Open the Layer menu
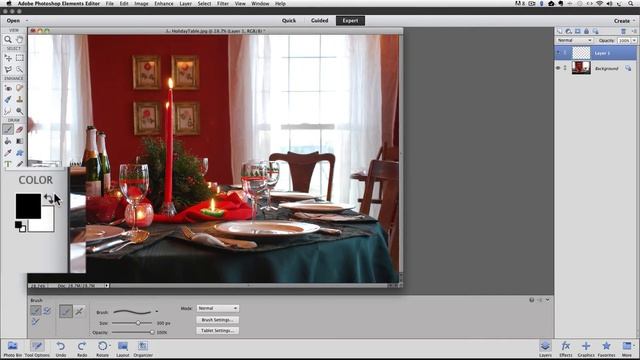640x360 pixels. click(x=185, y=3)
